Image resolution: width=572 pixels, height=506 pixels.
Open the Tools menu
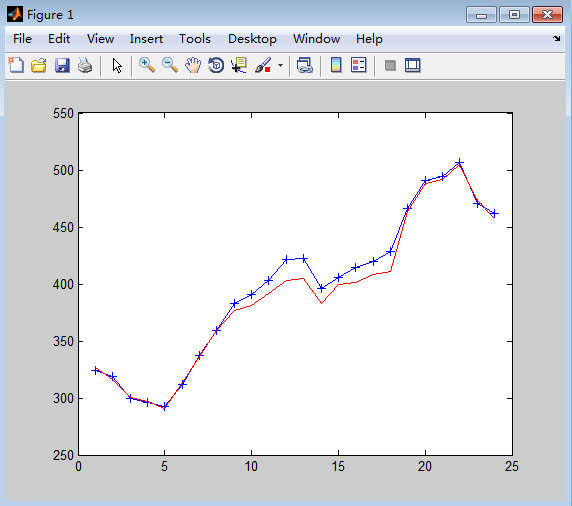point(195,39)
